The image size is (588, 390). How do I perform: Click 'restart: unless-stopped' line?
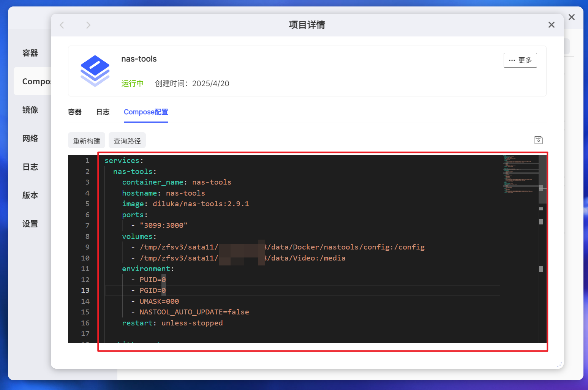click(172, 323)
